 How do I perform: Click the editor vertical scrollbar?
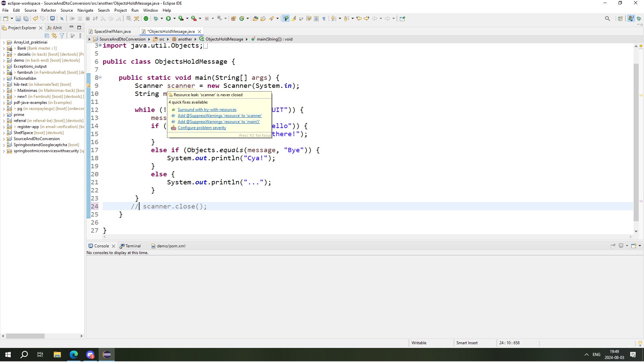[636, 141]
